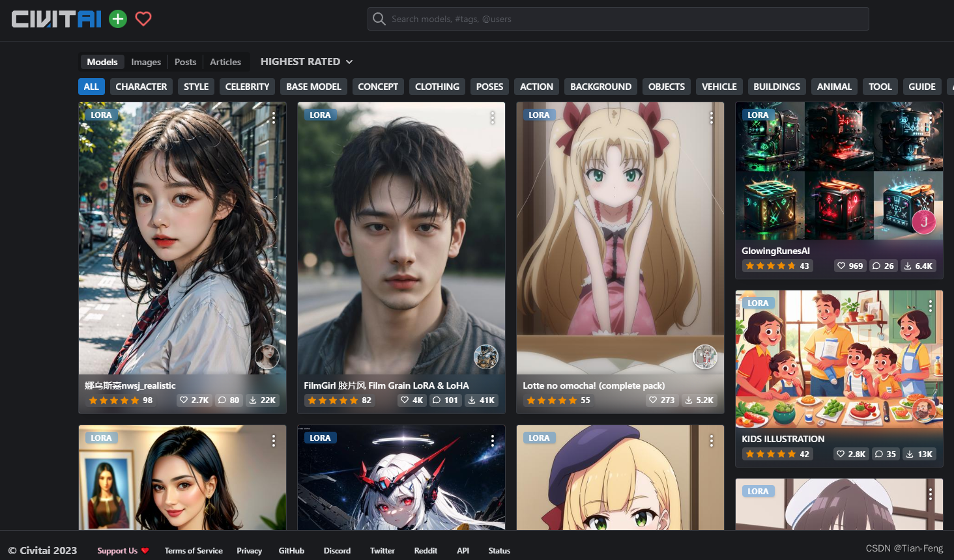Open the Discord footer link
This screenshot has width=954, height=560.
[337, 551]
